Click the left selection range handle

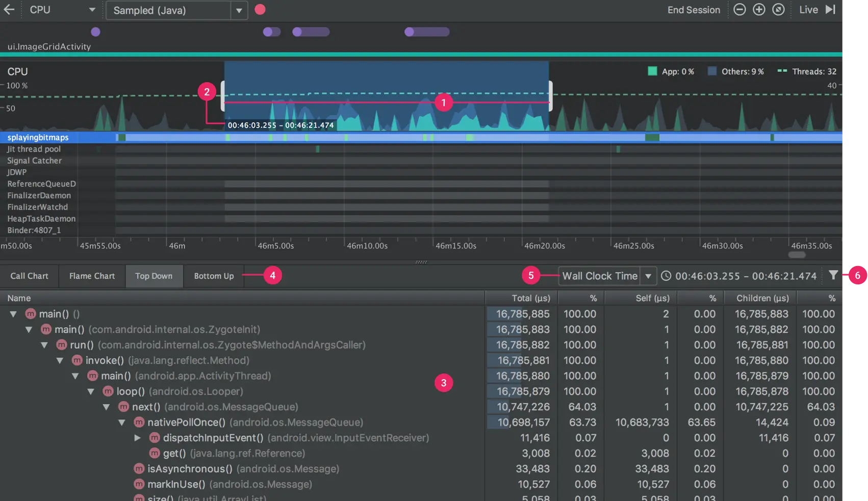pyautogui.click(x=223, y=96)
